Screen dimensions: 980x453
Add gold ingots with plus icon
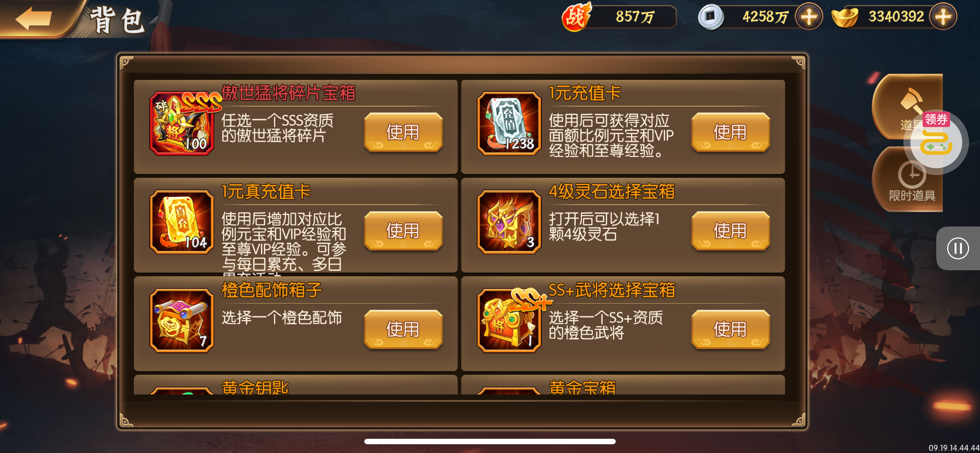[x=943, y=17]
